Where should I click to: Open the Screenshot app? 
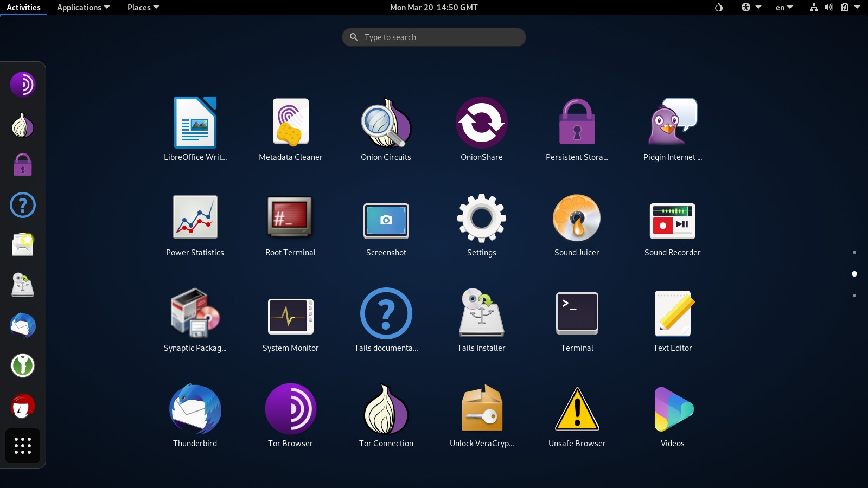386,224
